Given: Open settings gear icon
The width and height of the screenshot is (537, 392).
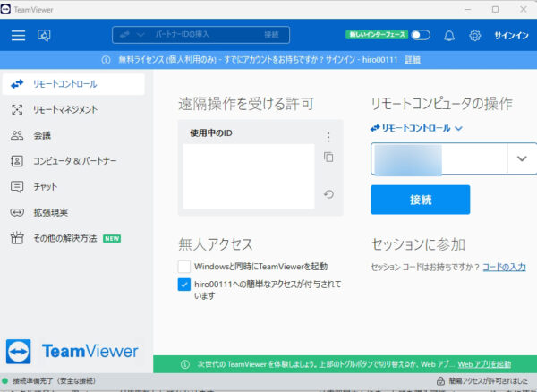Looking at the screenshot, I should [475, 35].
